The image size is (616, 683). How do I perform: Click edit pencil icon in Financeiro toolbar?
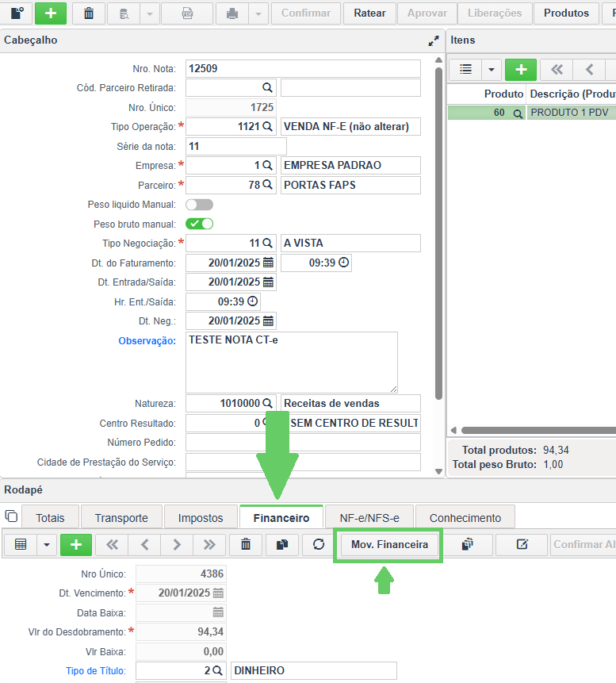tap(522, 544)
